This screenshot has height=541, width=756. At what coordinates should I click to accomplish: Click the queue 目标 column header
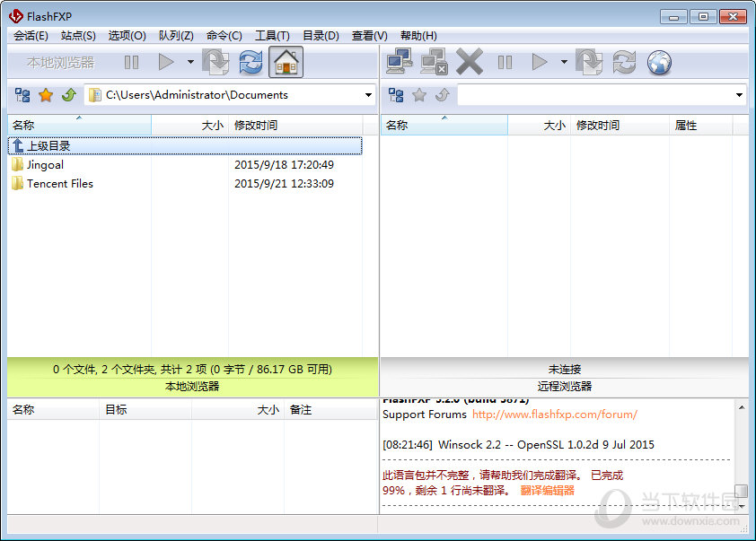click(145, 409)
